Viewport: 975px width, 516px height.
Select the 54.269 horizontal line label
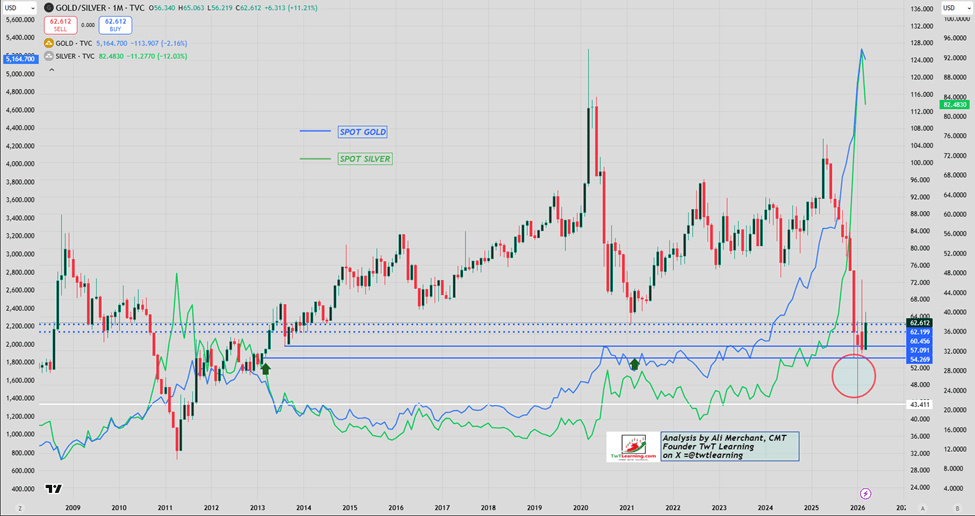920,359
